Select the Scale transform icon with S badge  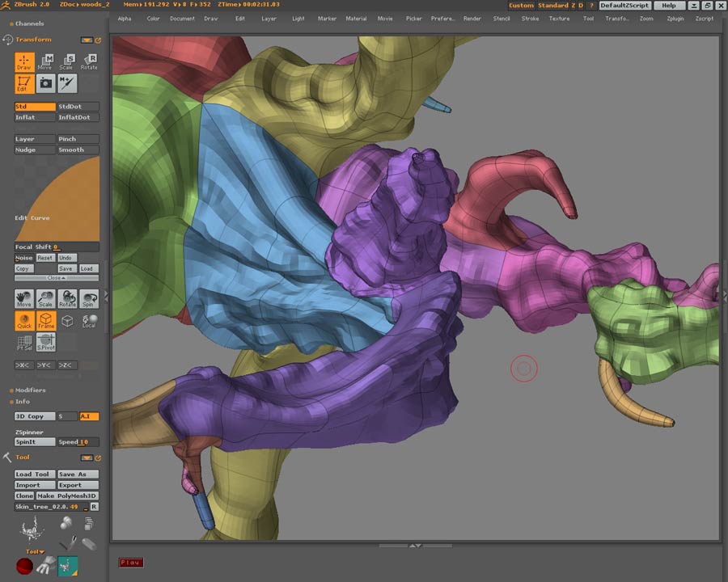(x=67, y=62)
